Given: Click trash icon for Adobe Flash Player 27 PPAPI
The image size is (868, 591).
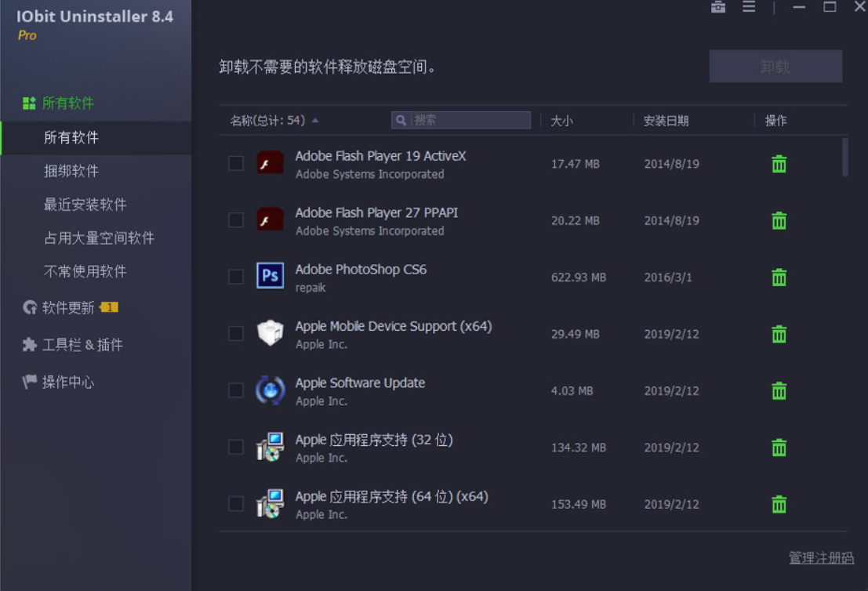Looking at the screenshot, I should coord(779,221).
